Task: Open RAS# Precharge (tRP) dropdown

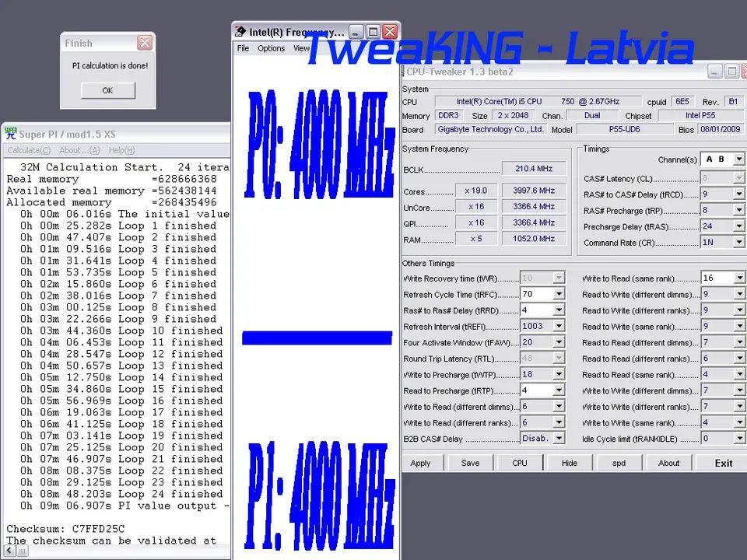Action: point(738,210)
